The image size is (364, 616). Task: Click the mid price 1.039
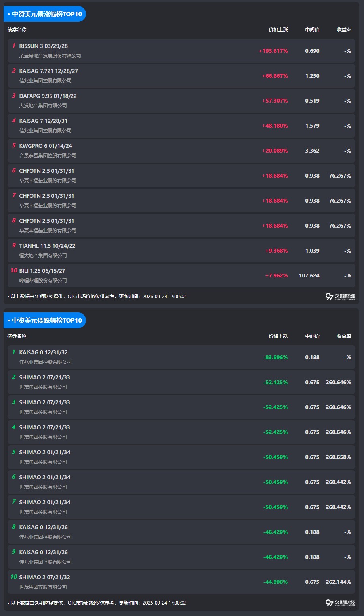[312, 251]
